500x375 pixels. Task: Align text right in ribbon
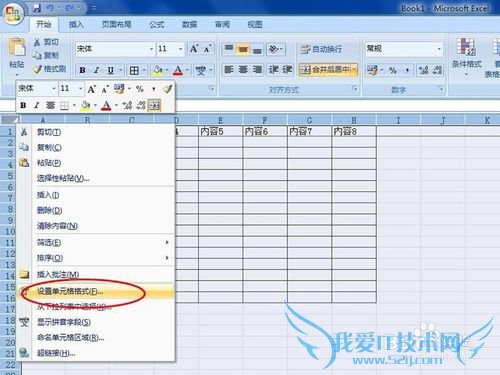[x=257, y=70]
